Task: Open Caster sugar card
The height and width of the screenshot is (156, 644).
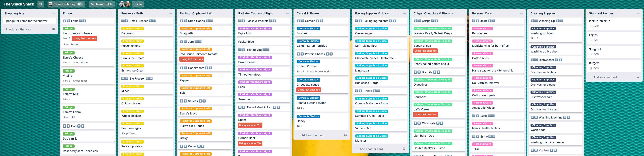Action: [x=380, y=31]
